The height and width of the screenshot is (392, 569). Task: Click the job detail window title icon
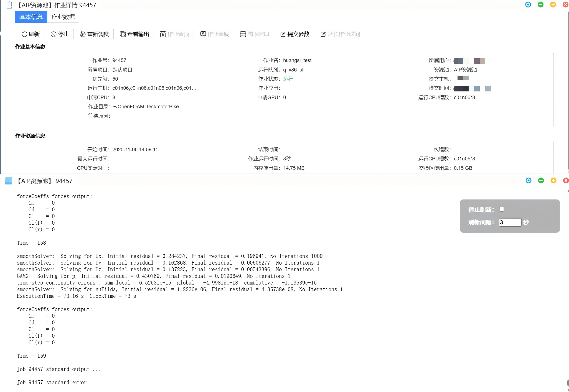(9, 5)
